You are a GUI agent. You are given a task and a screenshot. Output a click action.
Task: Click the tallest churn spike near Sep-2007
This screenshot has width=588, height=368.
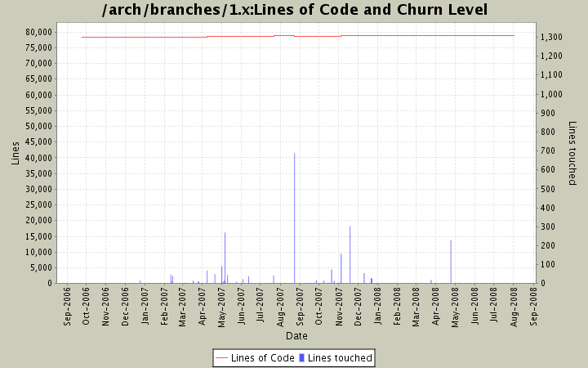(294, 218)
